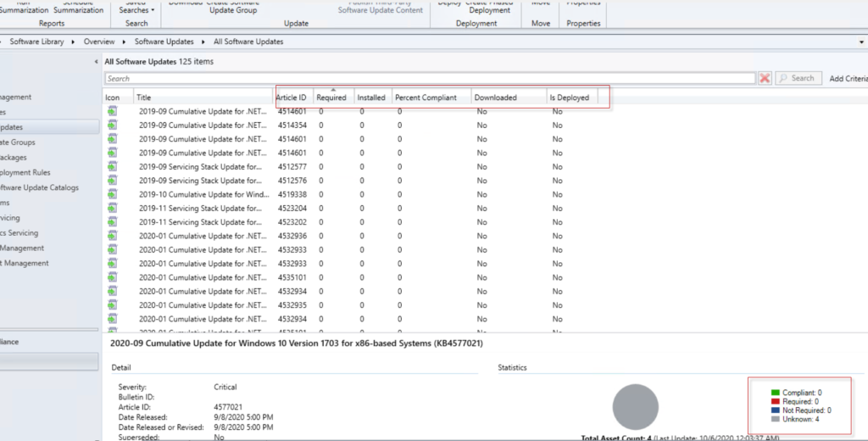Click the Critical severity value in details
Viewport: 868px width, 441px height.
click(225, 388)
